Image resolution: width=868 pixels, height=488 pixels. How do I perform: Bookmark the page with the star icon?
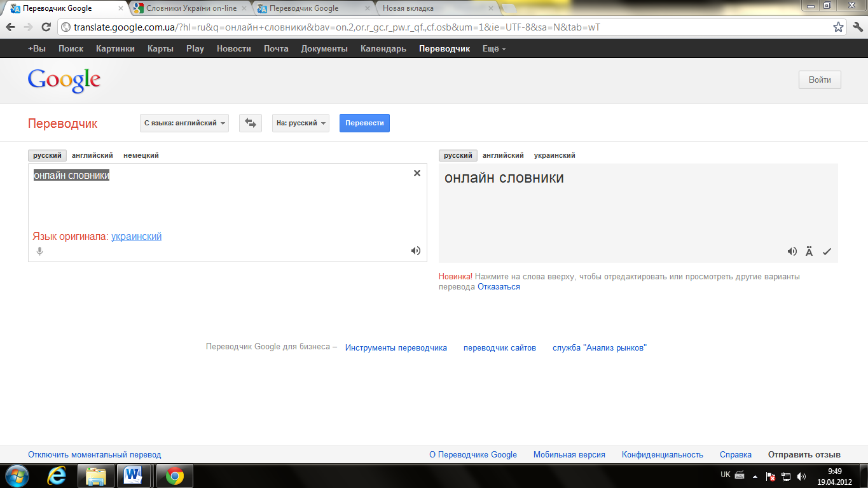(839, 27)
